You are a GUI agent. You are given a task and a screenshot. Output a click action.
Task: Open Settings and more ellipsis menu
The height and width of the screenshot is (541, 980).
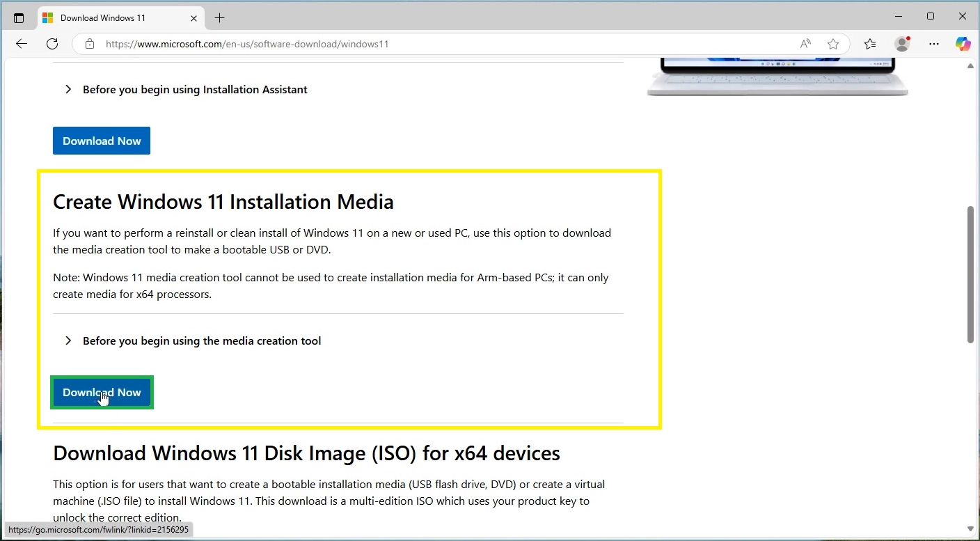tap(934, 44)
